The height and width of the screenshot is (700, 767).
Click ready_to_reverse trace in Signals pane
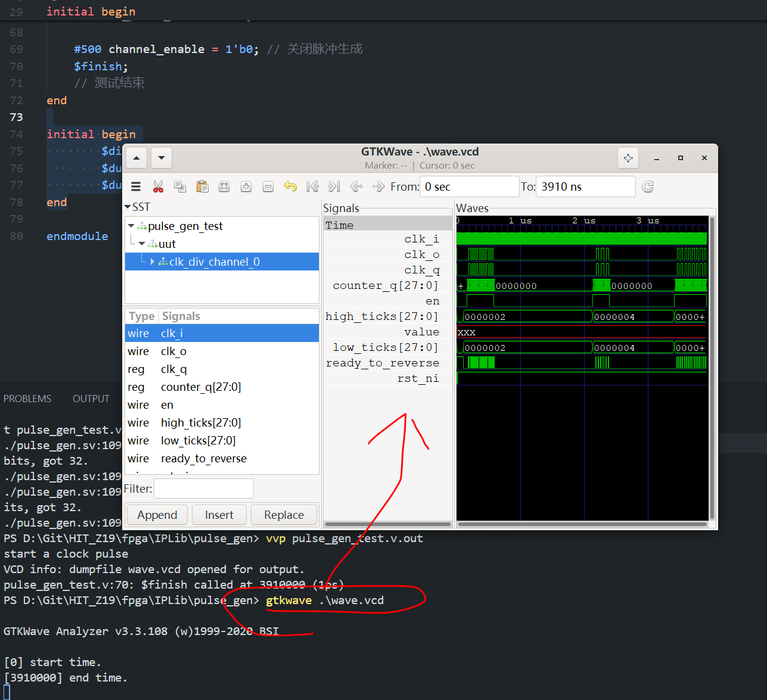[x=382, y=363]
